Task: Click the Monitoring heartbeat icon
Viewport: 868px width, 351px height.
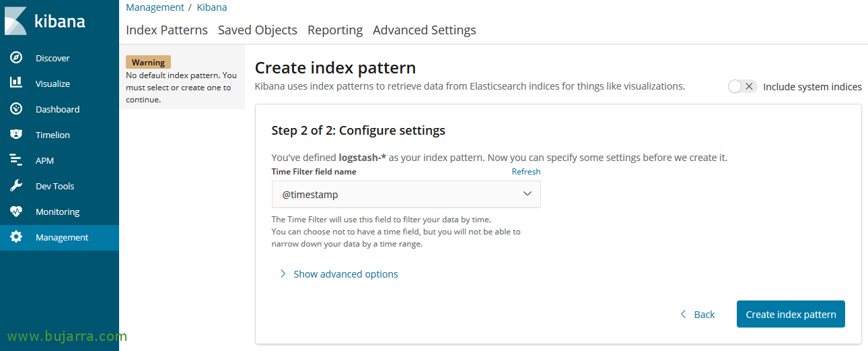Action: tap(16, 211)
